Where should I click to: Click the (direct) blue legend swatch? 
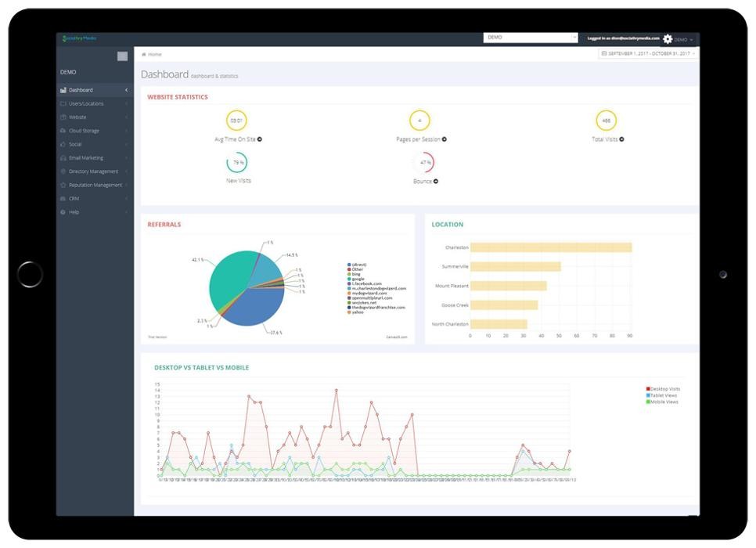349,265
